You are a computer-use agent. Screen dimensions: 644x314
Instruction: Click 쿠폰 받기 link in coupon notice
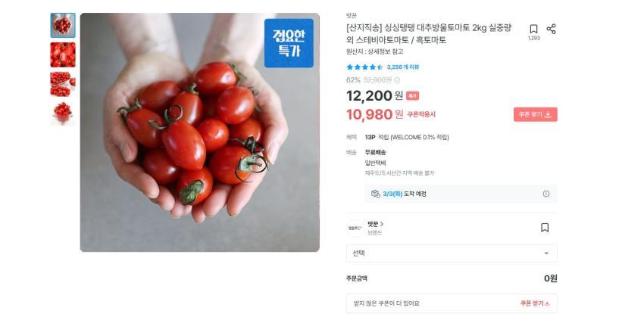pyautogui.click(x=534, y=303)
